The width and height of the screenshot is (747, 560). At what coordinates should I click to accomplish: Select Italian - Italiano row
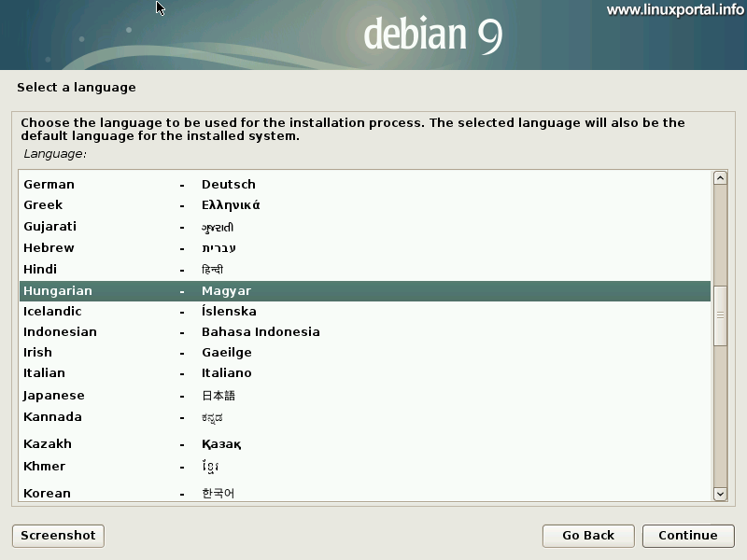365,372
